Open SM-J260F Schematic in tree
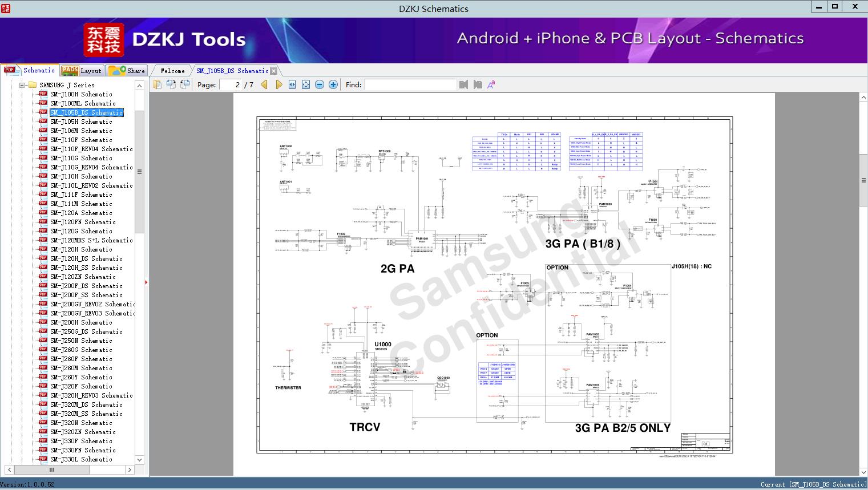The image size is (868, 490). (x=81, y=359)
